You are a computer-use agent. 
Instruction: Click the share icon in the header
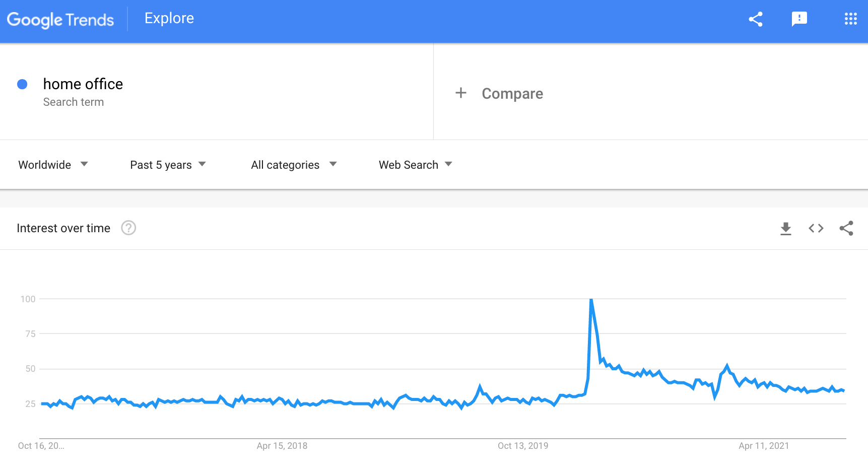pyautogui.click(x=755, y=19)
